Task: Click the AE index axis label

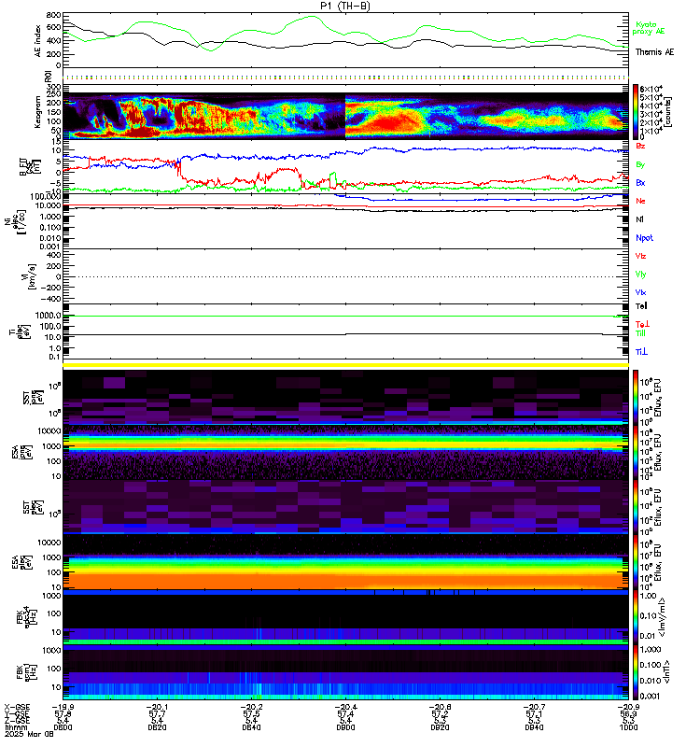Action: [37, 41]
